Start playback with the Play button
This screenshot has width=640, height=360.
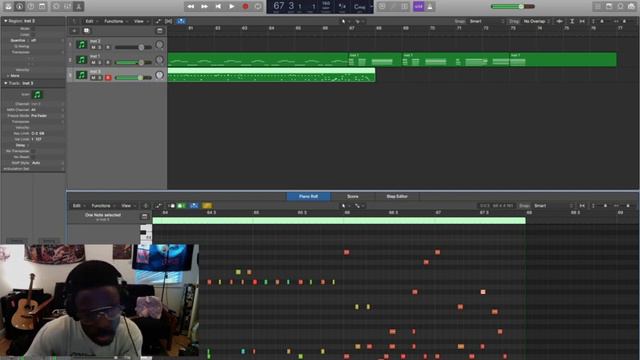[231, 6]
